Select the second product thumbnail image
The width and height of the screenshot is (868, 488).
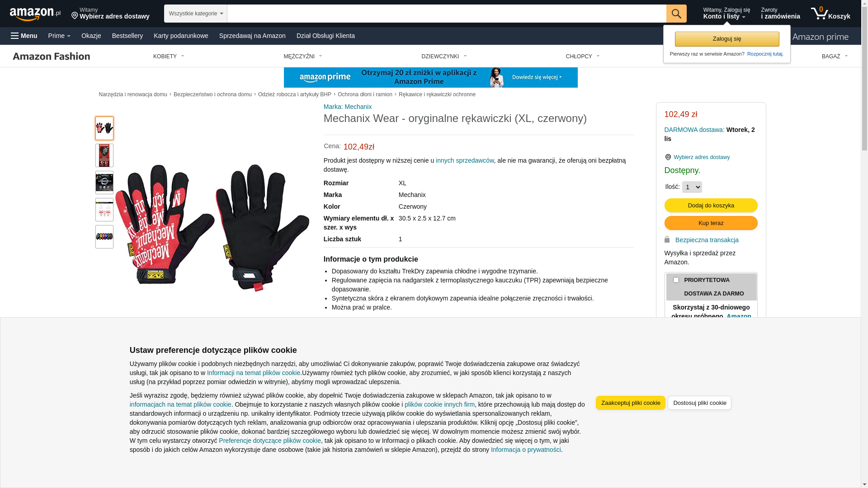pyautogui.click(x=104, y=155)
